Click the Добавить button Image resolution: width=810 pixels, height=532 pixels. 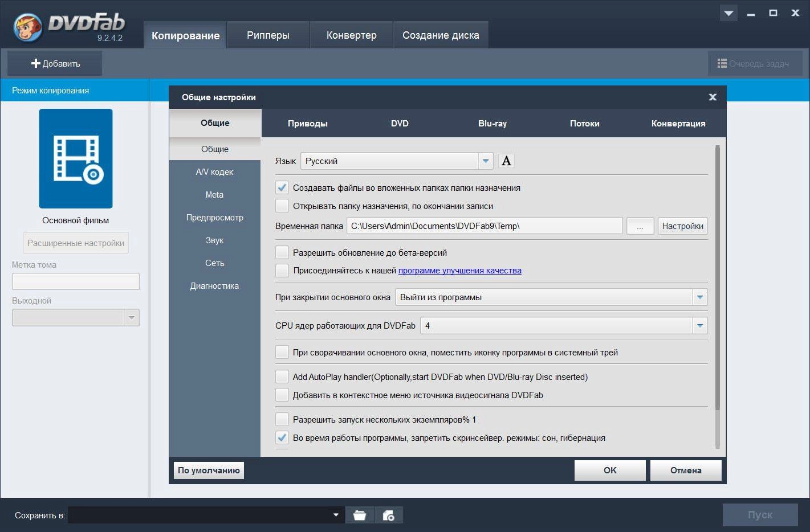coord(55,63)
